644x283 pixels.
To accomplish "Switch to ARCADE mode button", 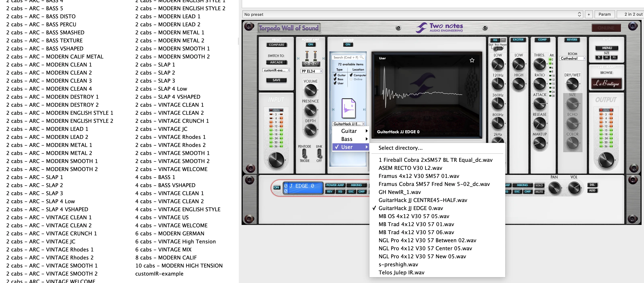I will [x=276, y=62].
